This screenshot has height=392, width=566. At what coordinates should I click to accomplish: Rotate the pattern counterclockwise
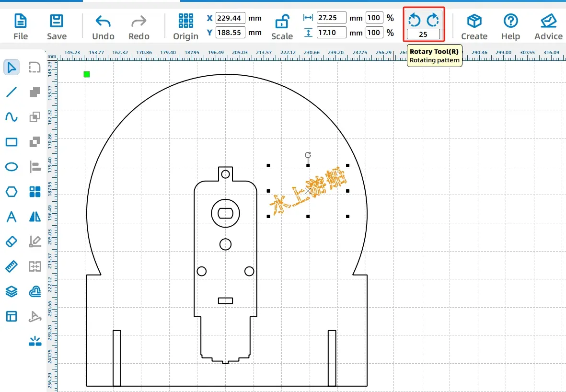click(415, 20)
